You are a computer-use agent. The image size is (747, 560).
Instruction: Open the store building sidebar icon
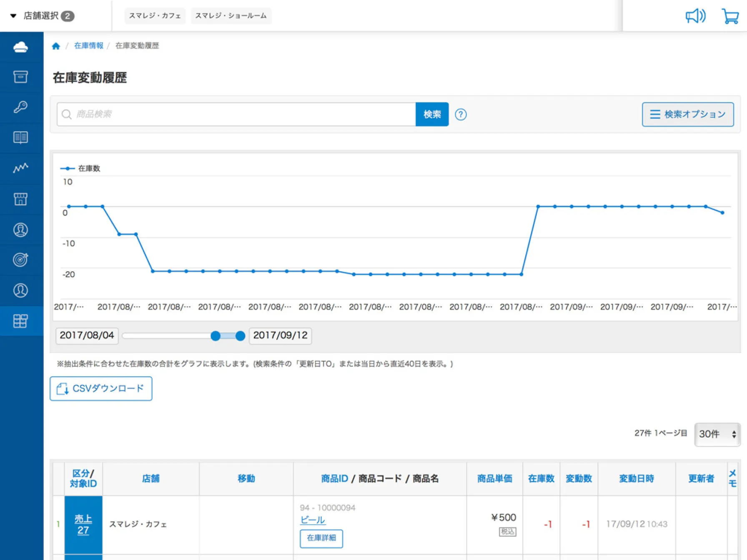[20, 199]
